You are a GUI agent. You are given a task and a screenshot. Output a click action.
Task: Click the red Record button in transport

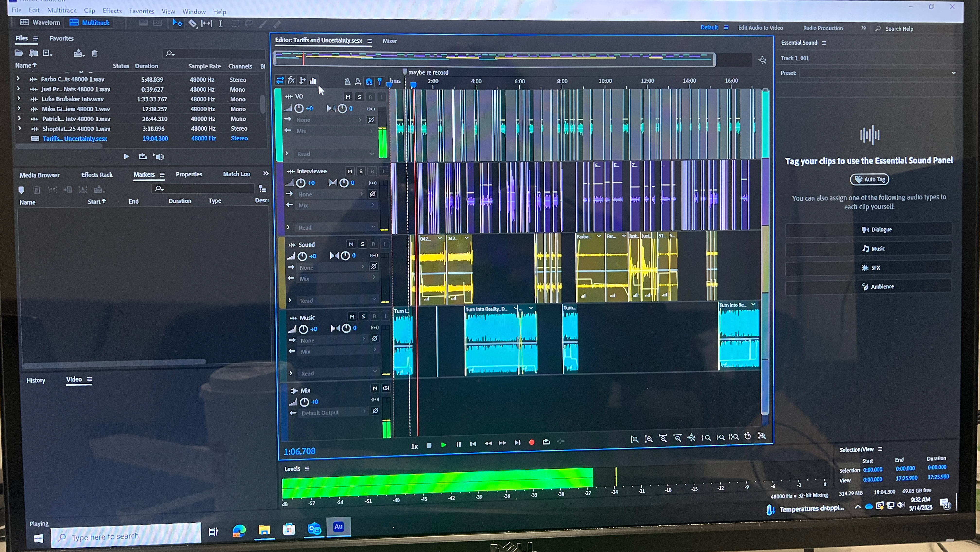532,442
